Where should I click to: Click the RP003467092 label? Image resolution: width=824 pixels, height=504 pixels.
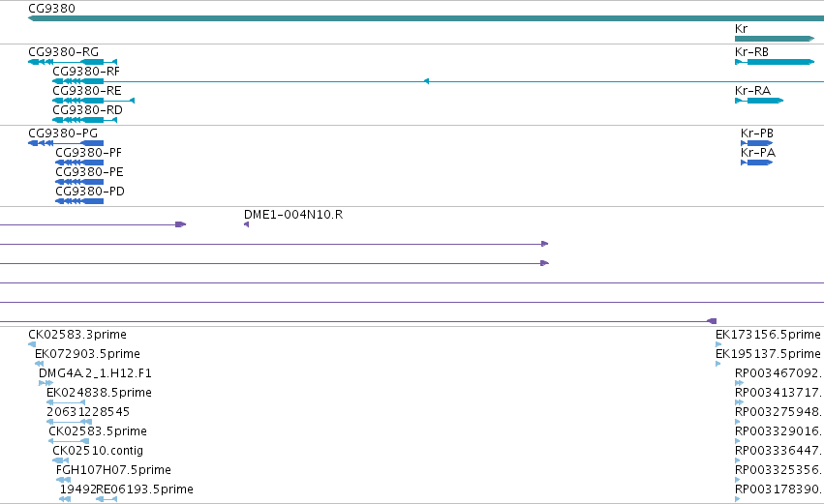[x=778, y=373]
